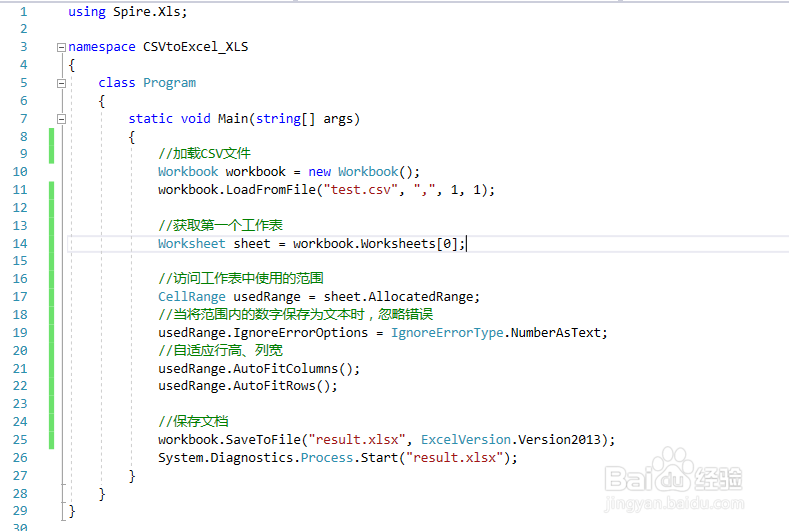Click the comment about ignoring errors line 18
The height and width of the screenshot is (531, 789).
[x=295, y=315]
